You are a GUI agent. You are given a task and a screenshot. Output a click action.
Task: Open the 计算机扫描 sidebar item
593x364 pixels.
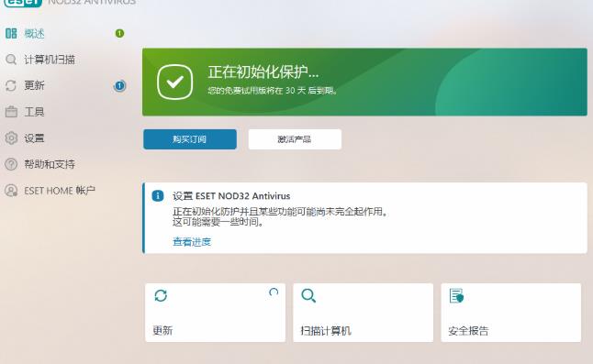[x=50, y=60]
